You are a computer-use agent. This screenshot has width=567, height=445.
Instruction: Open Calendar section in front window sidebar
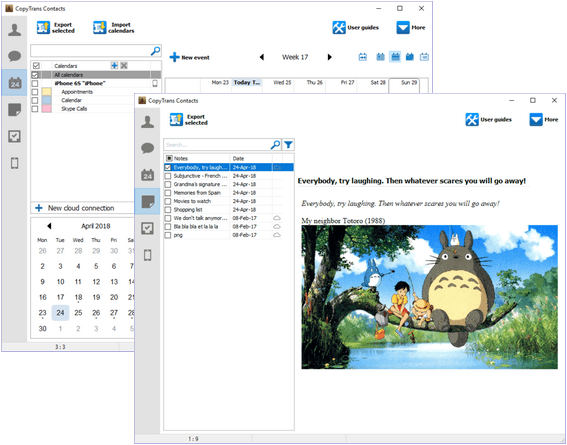point(148,175)
